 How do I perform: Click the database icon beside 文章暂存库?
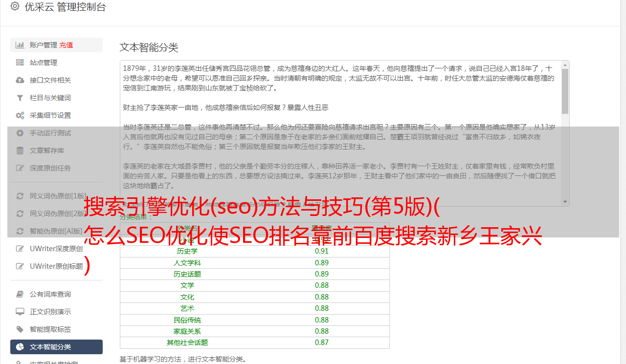(x=20, y=150)
